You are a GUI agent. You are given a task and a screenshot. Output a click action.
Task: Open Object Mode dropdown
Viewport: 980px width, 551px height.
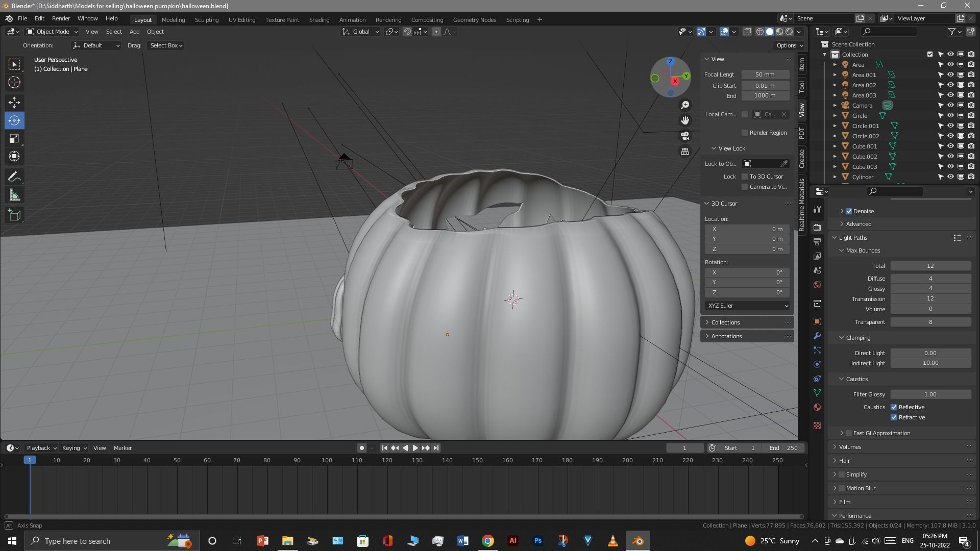click(x=52, y=32)
